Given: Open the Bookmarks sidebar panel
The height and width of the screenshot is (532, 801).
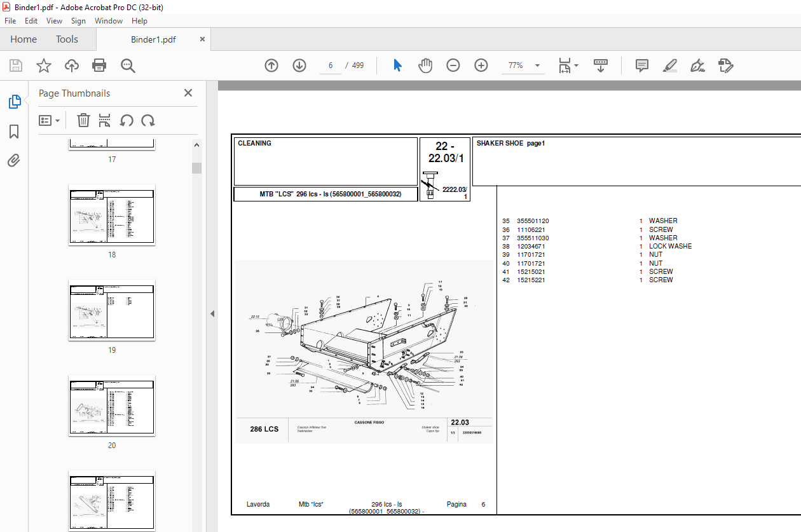Looking at the screenshot, I should pyautogui.click(x=14, y=132).
